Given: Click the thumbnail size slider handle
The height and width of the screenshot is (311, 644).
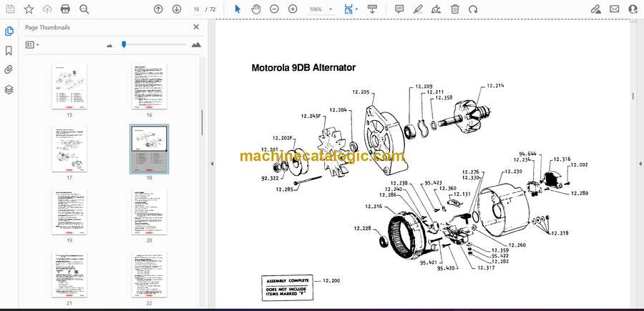Looking at the screenshot, I should point(124,44).
